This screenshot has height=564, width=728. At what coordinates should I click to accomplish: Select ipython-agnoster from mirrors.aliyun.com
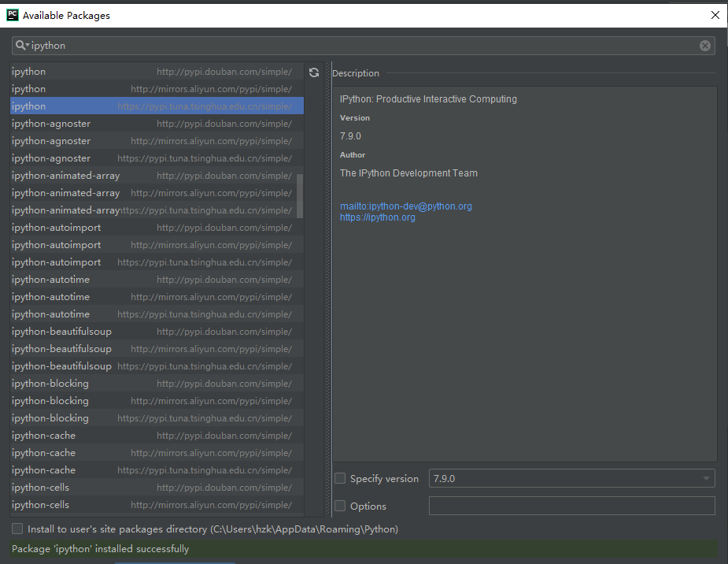(157, 141)
